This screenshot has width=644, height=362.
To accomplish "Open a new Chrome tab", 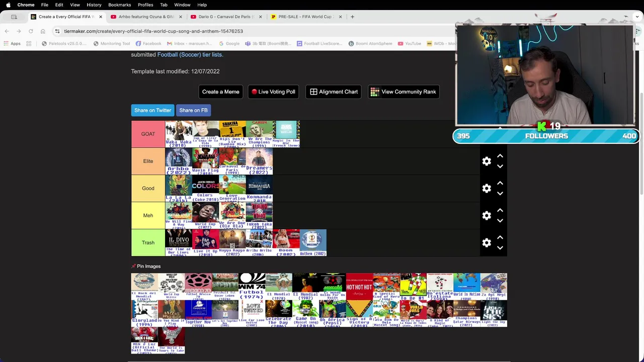I will coord(352,17).
